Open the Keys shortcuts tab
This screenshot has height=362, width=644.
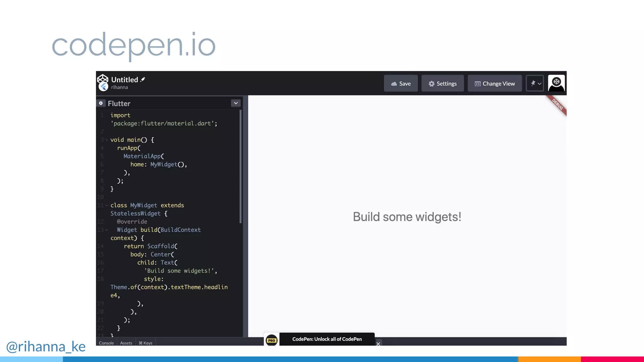pyautogui.click(x=146, y=343)
